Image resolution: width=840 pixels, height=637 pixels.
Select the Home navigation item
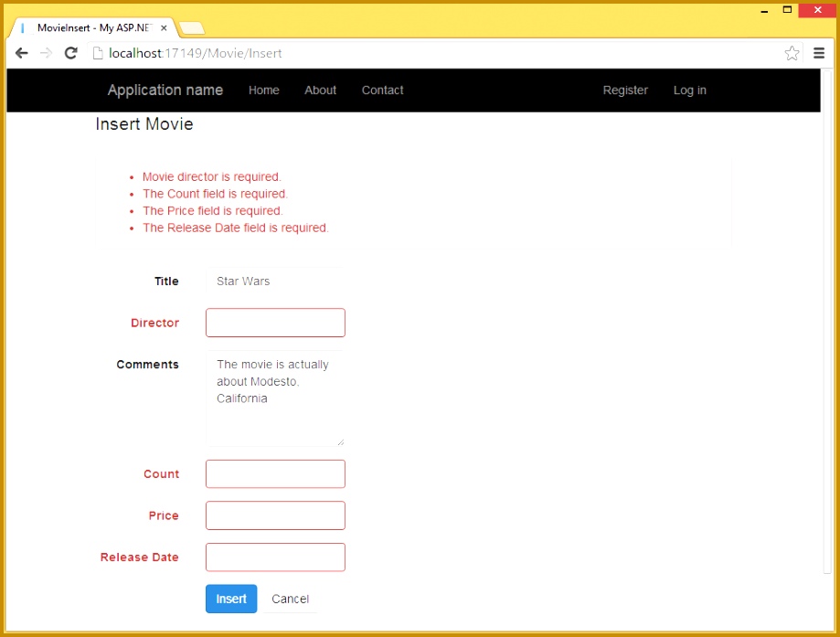(x=263, y=90)
